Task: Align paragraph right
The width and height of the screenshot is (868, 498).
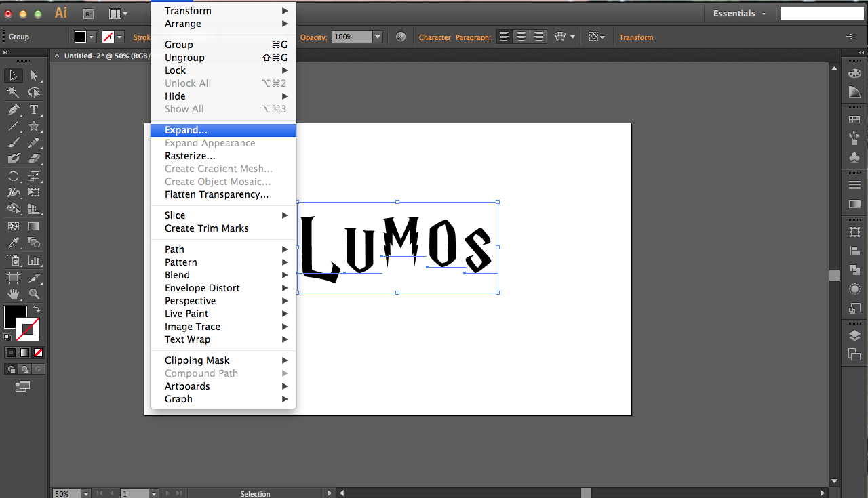Action: click(x=538, y=37)
